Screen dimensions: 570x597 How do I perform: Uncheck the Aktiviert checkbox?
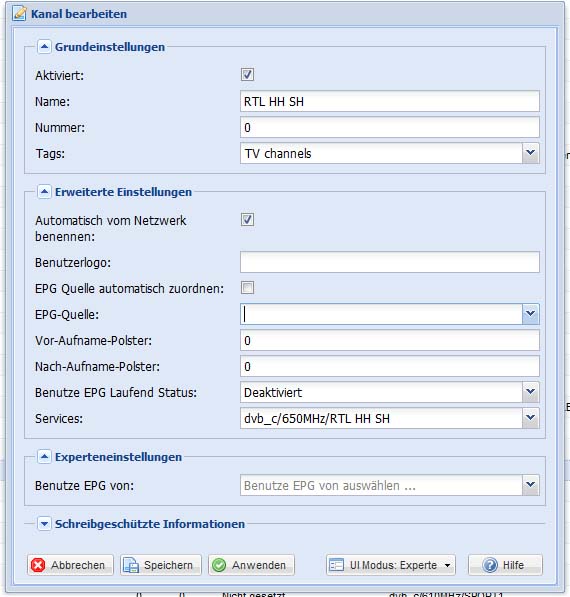click(x=247, y=75)
